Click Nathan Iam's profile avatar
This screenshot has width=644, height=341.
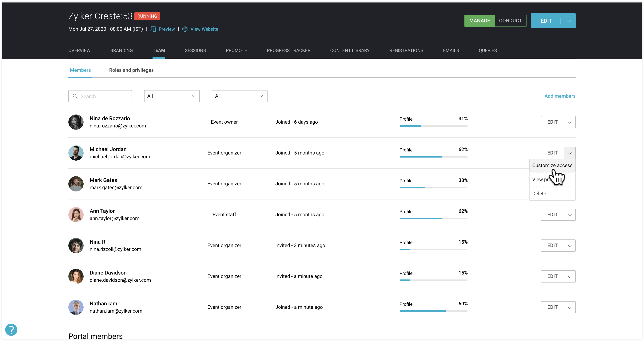pos(76,307)
